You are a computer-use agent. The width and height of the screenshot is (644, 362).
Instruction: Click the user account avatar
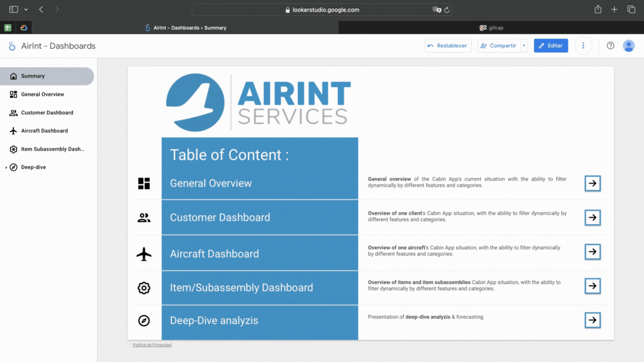[x=628, y=46]
